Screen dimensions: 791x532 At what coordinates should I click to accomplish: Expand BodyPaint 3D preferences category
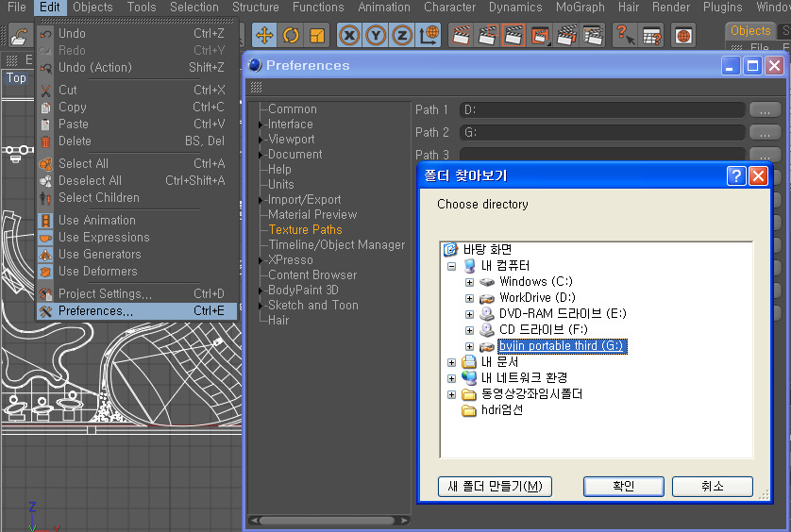tap(261, 291)
